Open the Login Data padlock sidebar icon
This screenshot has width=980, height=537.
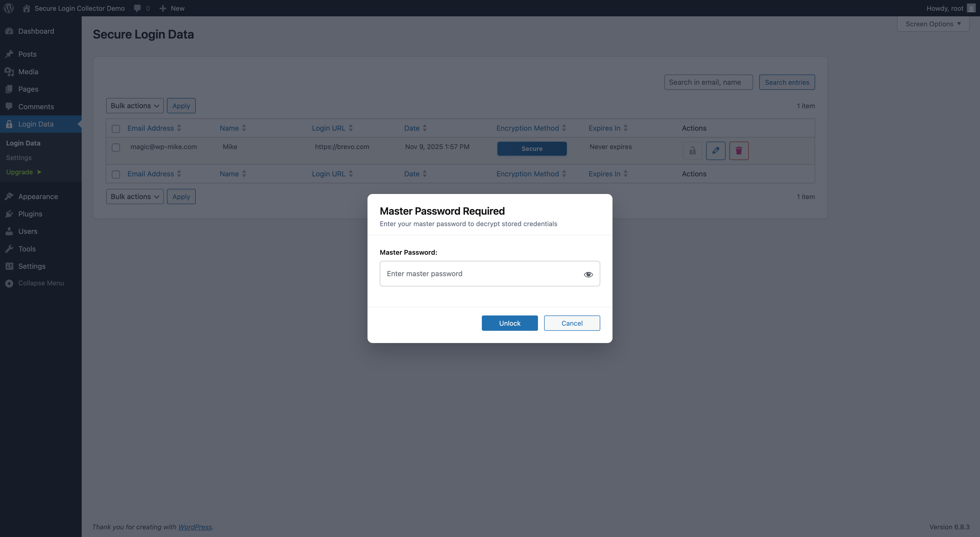coord(9,124)
